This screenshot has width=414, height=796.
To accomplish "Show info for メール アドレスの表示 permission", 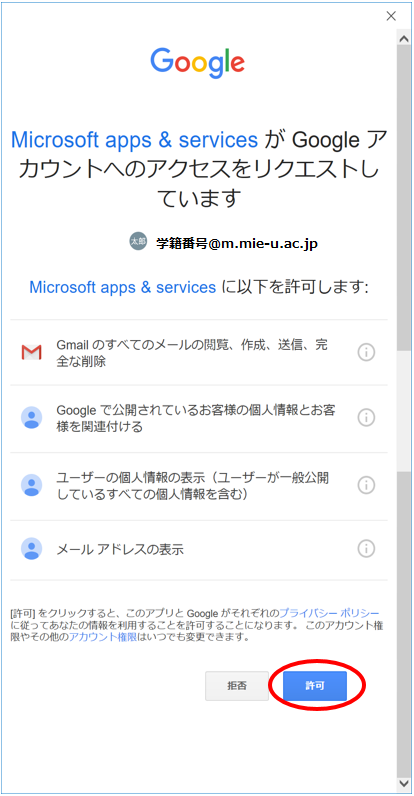I will 366,548.
